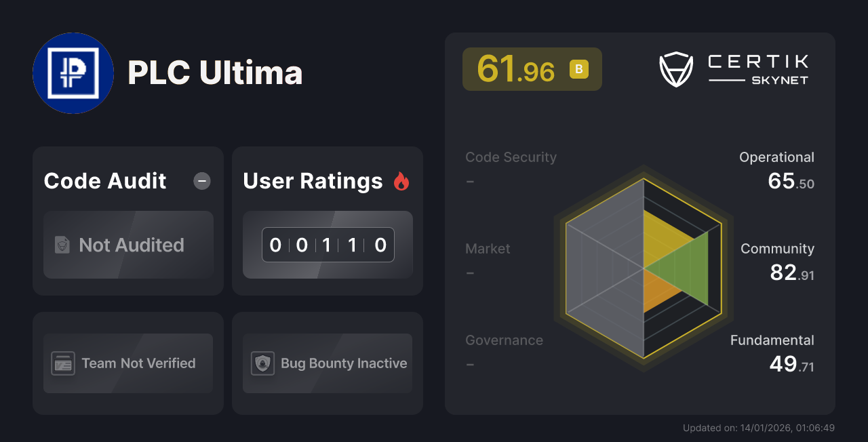Expand the Market metric details
The width and height of the screenshot is (868, 442).
tap(488, 260)
